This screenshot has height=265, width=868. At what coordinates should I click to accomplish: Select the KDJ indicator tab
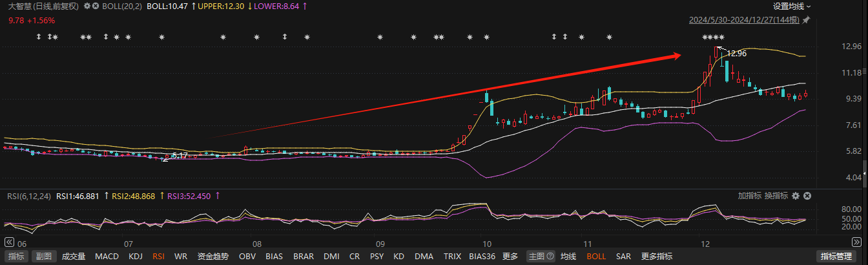[x=136, y=257]
